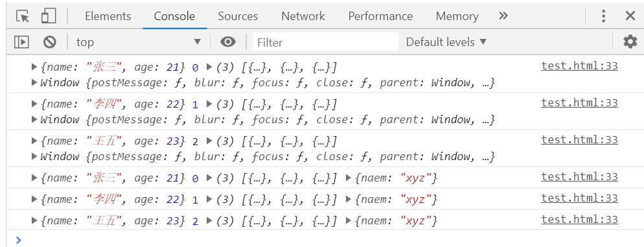Toggle the device toolbar icon
This screenshot has width=644, height=247.
pyautogui.click(x=49, y=16)
